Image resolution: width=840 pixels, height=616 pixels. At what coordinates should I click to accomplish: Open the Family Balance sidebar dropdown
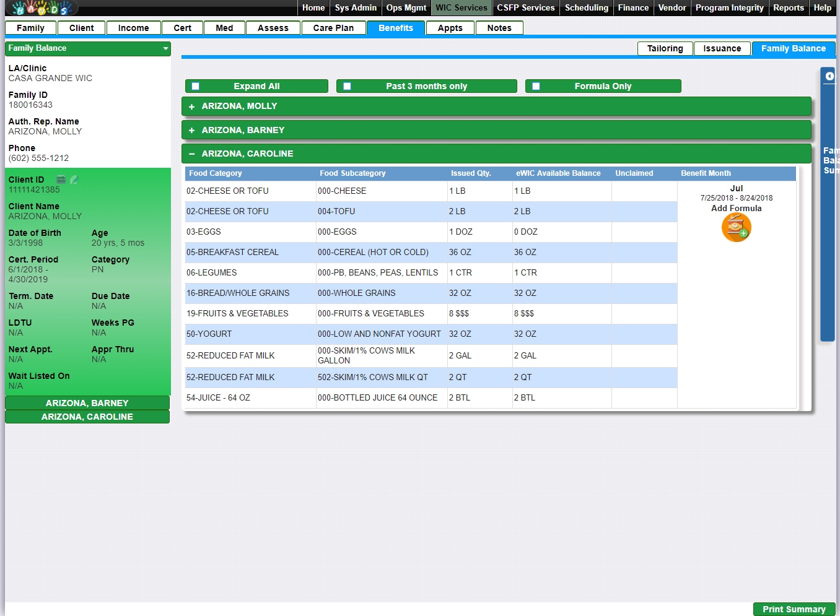pyautogui.click(x=165, y=48)
